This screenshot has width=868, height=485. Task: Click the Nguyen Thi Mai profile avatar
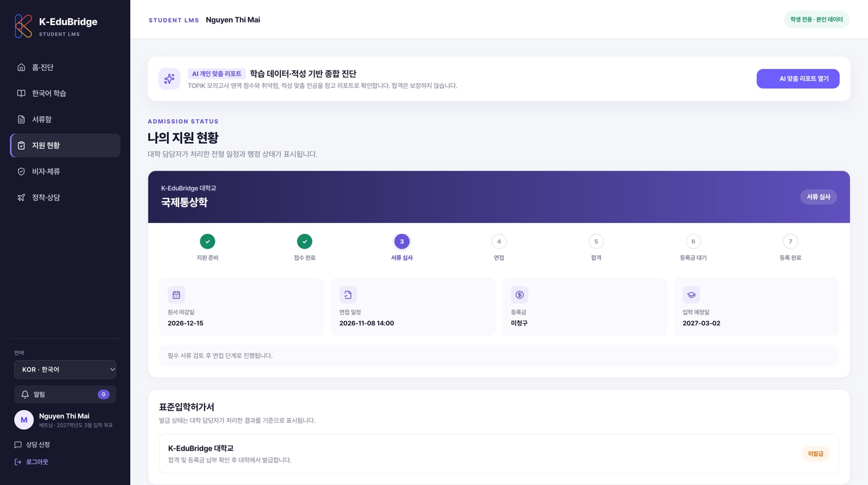(24, 420)
